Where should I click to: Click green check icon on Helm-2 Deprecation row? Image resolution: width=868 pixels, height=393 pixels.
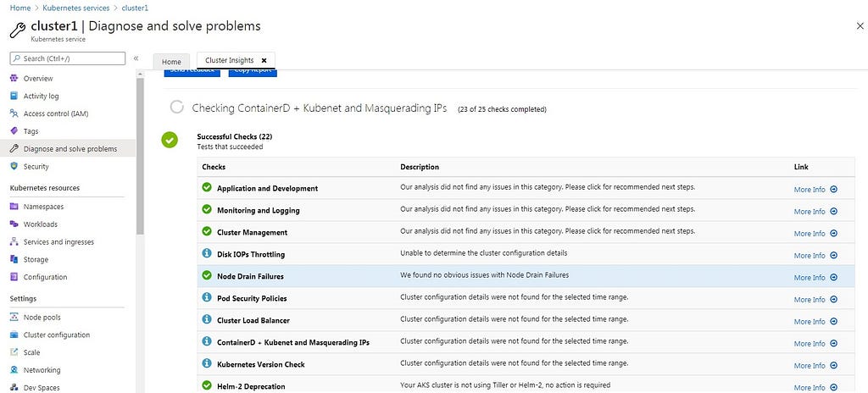(207, 385)
